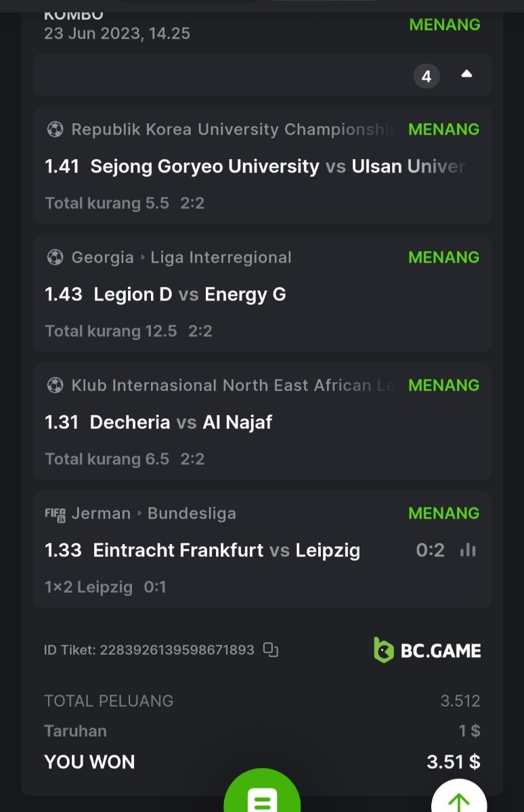Viewport: 524px width, 812px height.
Task: Collapse the combo bet selections list
Action: point(466,74)
